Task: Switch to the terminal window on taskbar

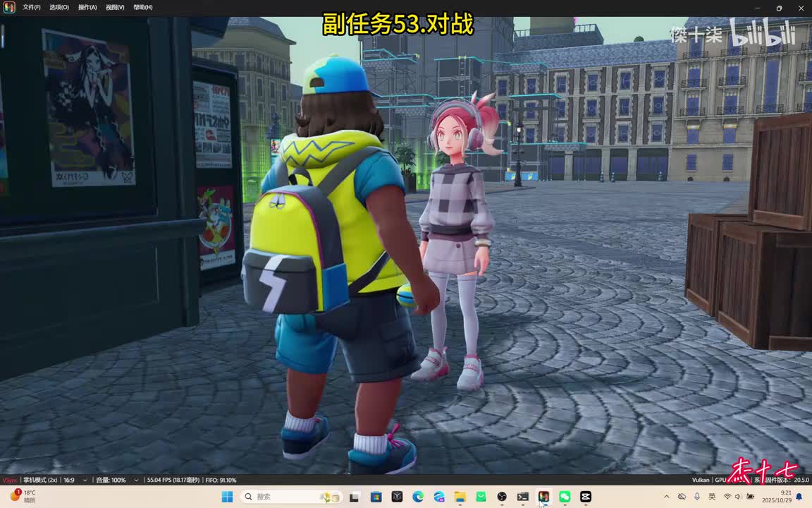Action: pyautogui.click(x=523, y=497)
